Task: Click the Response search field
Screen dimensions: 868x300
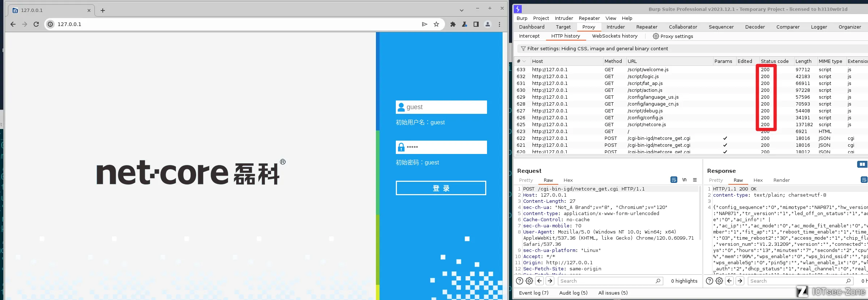Action: pyautogui.click(x=800, y=281)
